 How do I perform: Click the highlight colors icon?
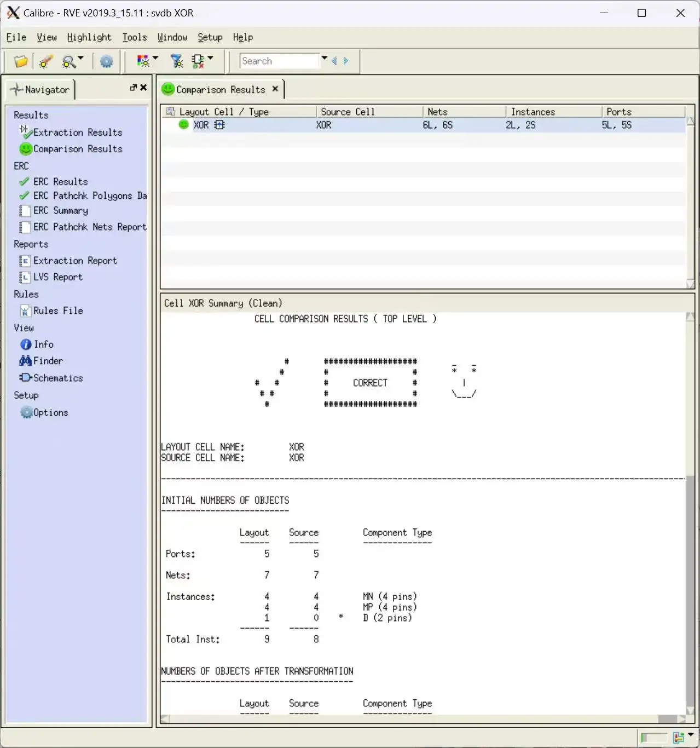pyautogui.click(x=143, y=61)
